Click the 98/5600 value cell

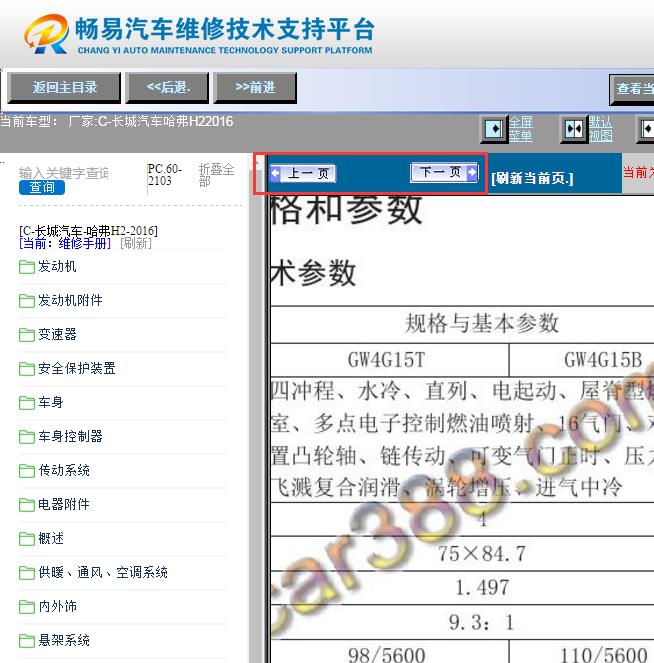[x=389, y=652]
